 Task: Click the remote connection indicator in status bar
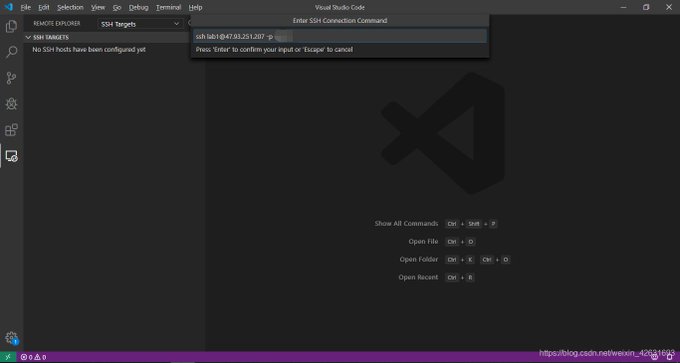coord(8,357)
